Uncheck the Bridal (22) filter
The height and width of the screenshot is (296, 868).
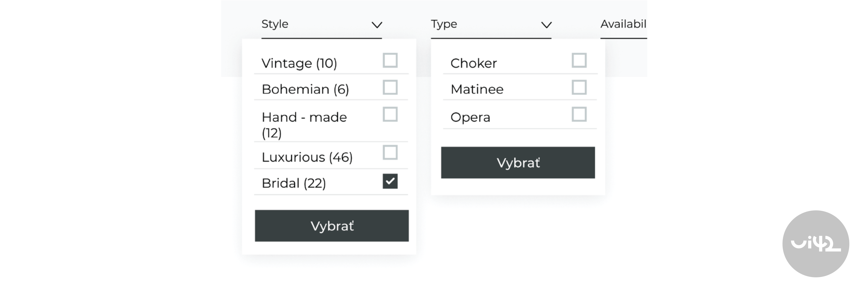tap(390, 182)
